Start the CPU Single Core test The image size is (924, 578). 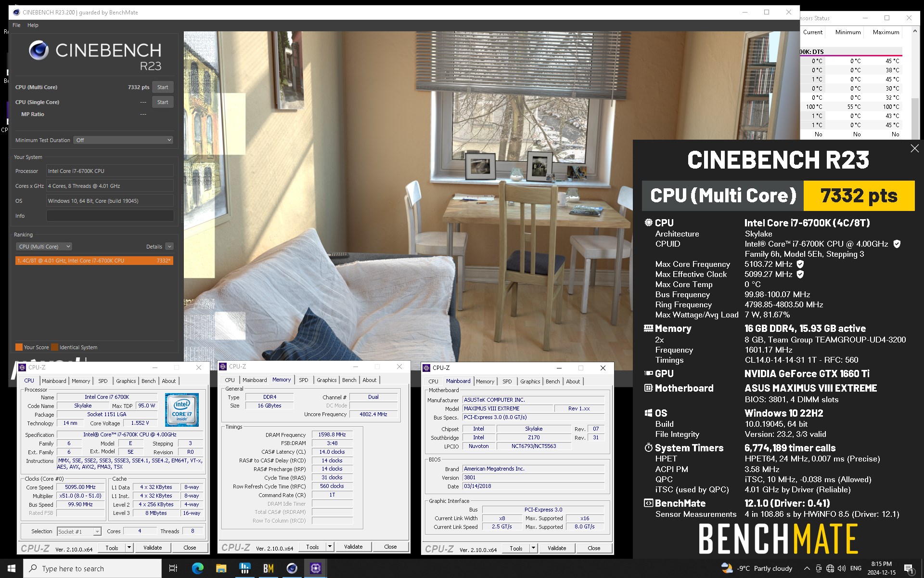coord(163,102)
